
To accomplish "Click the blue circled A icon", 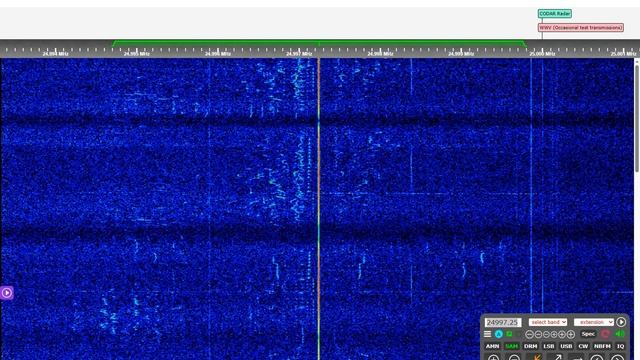I will point(499,334).
